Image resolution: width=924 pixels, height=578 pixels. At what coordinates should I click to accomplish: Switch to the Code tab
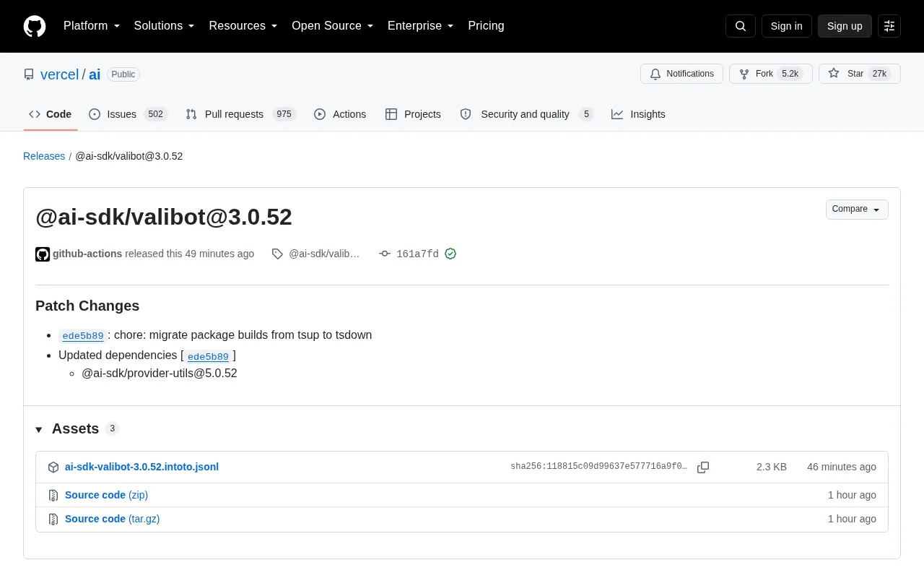pyautogui.click(x=51, y=114)
